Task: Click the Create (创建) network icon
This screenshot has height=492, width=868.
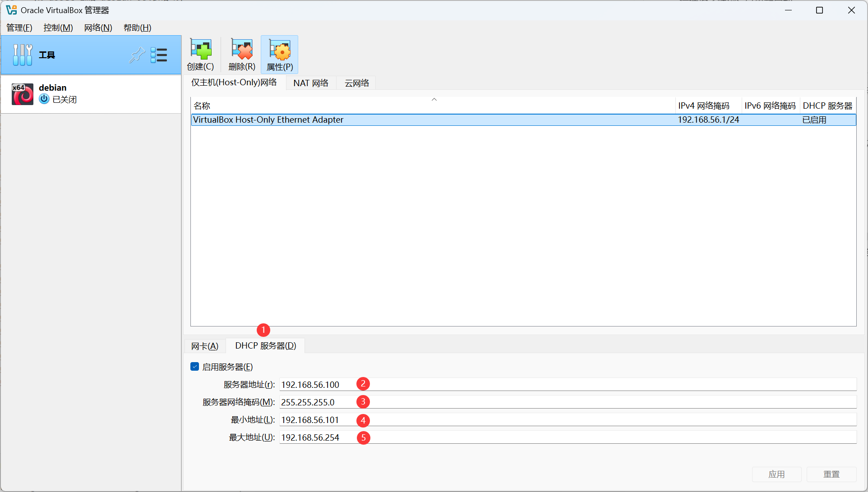Action: 201,49
